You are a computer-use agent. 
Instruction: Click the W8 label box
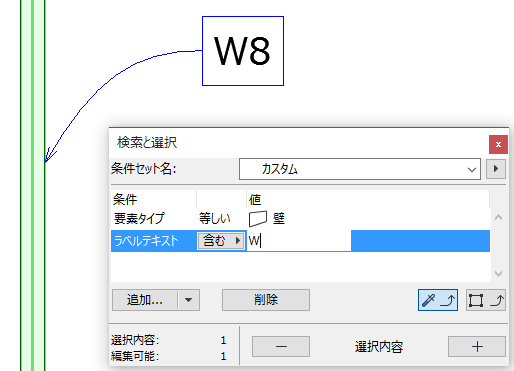[243, 51]
